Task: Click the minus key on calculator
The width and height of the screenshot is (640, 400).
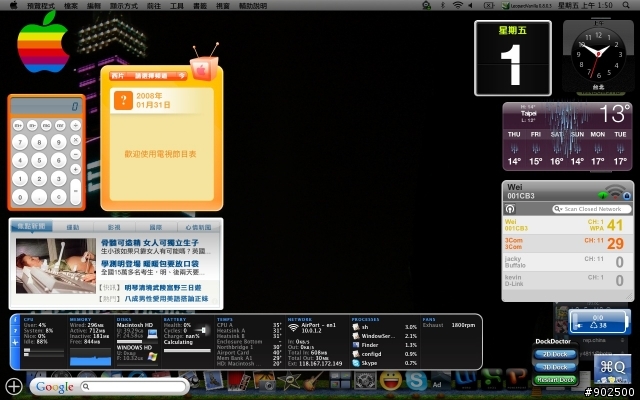Action: pos(76,154)
